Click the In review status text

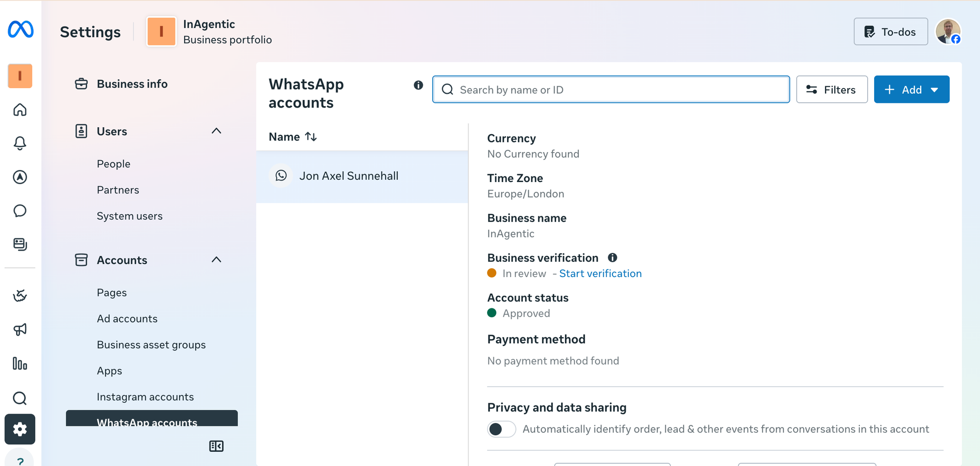[524, 274]
